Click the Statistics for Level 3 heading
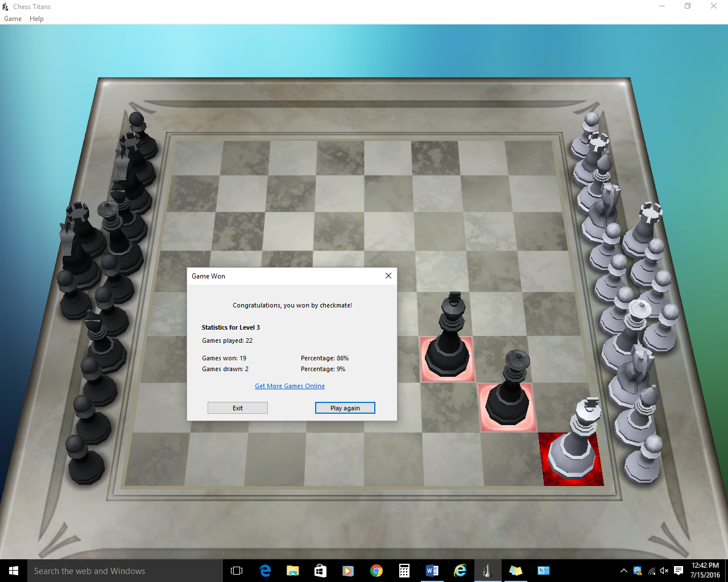Screen dimensions: 728x582 [x=231, y=327]
